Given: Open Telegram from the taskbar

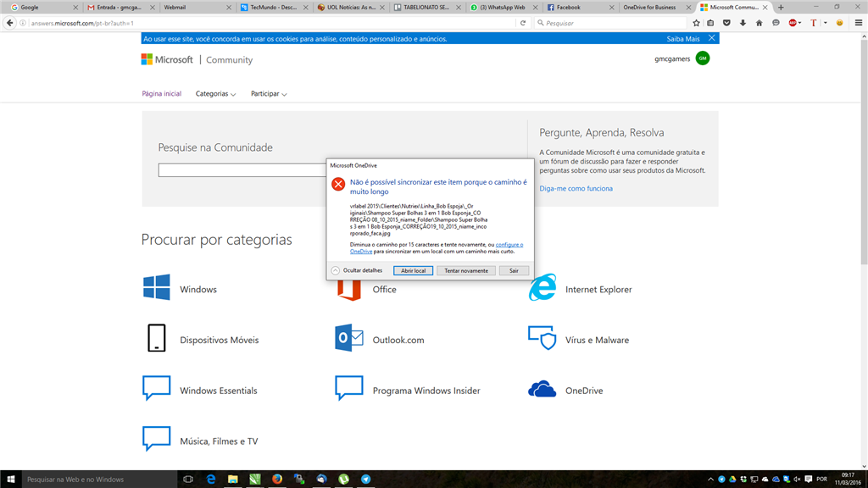Looking at the screenshot, I should [365, 480].
